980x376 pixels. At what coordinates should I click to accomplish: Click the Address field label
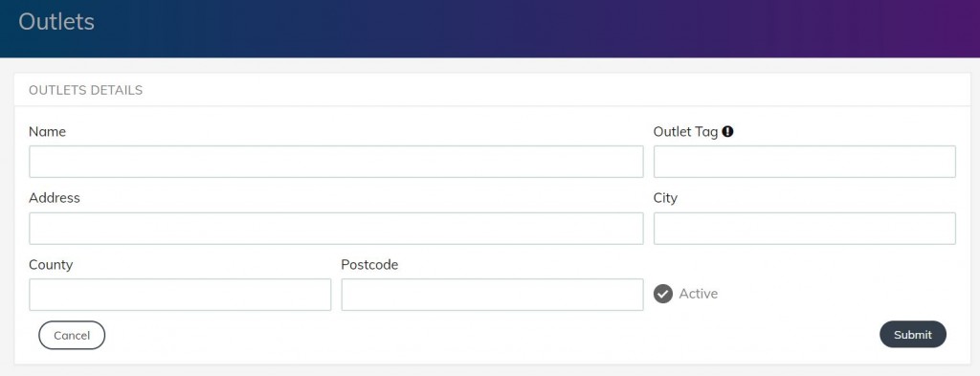coord(55,198)
